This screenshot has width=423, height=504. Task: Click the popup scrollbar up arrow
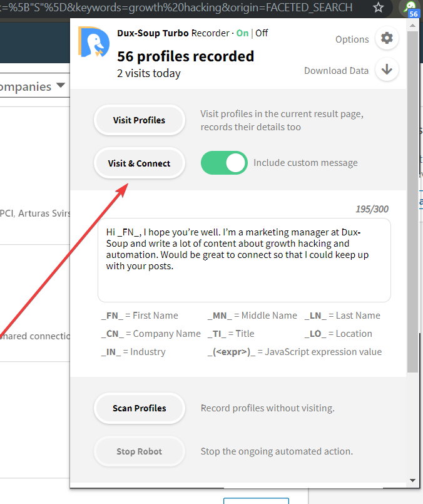point(413,25)
